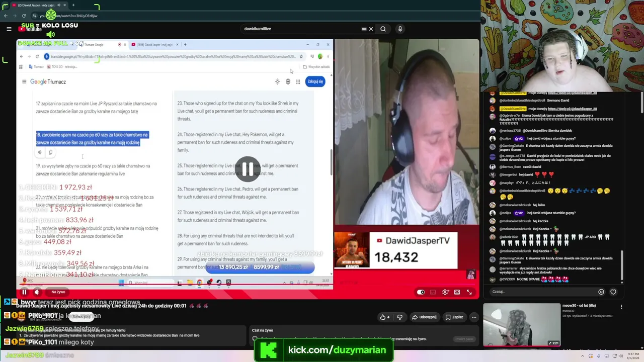Click listen speaker under highlighted item 18

[39, 152]
